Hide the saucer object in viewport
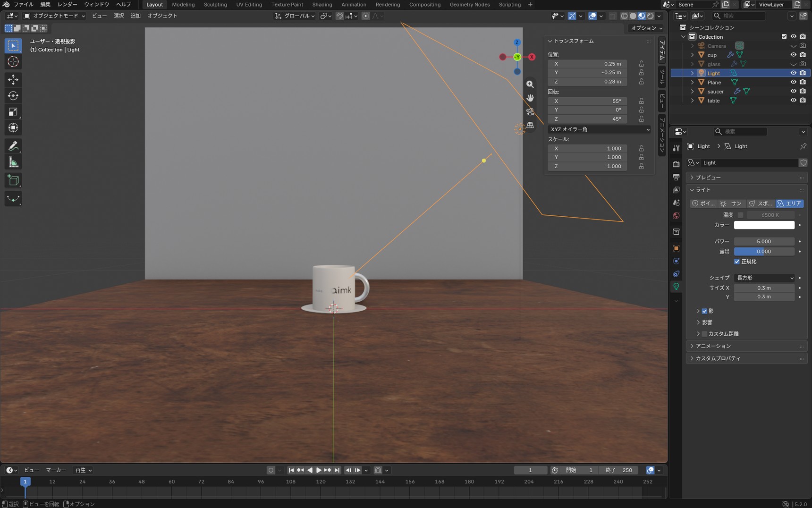The width and height of the screenshot is (812, 508). [793, 91]
